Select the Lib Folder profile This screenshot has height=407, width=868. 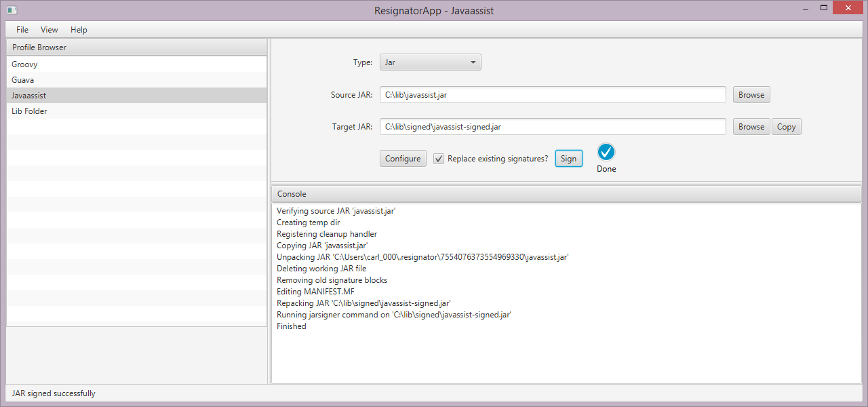click(136, 111)
